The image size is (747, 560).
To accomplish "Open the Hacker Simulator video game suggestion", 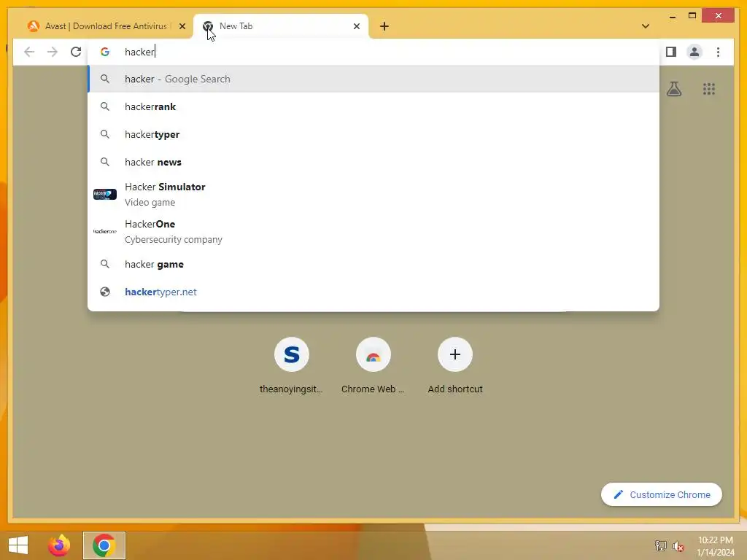I will point(373,194).
